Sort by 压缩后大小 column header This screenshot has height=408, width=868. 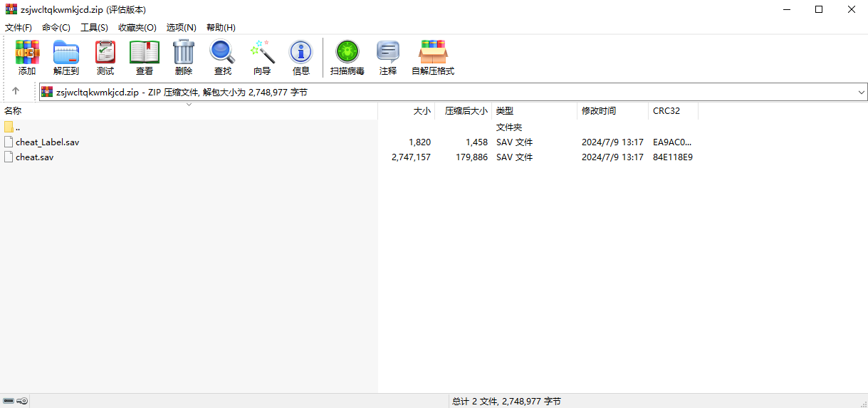click(463, 111)
